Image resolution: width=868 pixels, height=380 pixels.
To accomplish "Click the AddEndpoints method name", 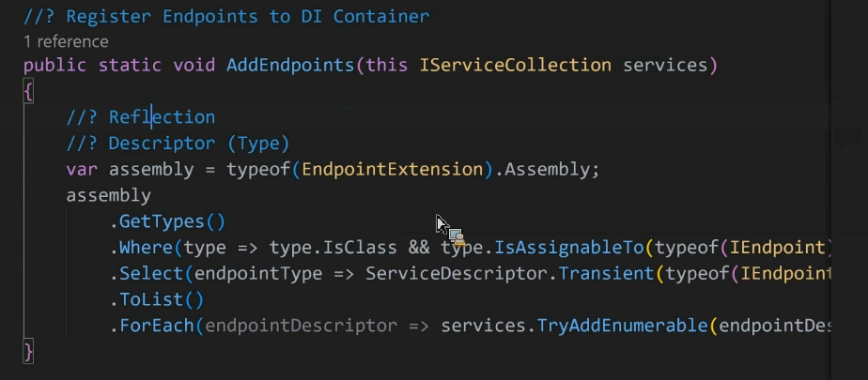I will tap(290, 66).
